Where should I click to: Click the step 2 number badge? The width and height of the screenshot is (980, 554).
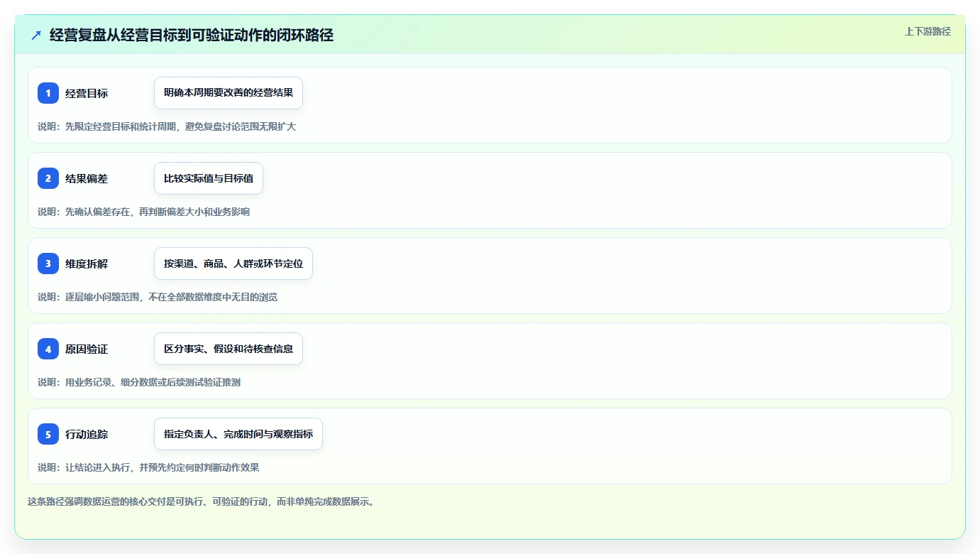[48, 178]
